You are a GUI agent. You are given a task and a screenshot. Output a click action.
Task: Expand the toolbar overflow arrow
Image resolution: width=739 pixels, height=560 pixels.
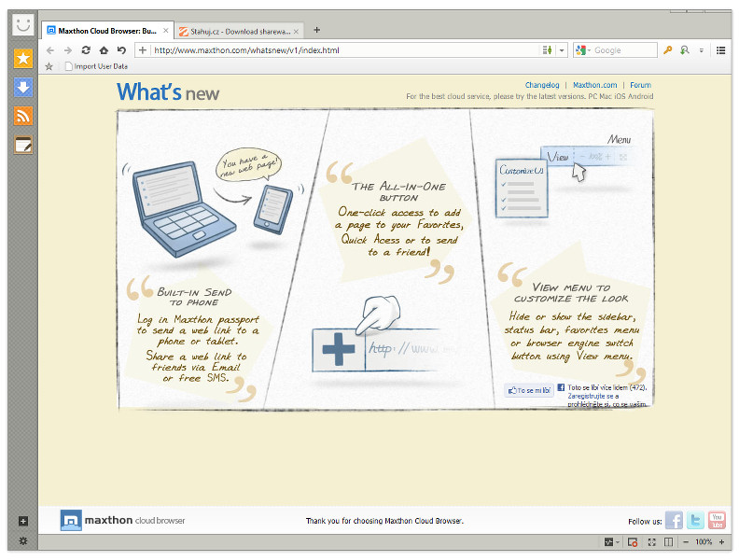702,50
